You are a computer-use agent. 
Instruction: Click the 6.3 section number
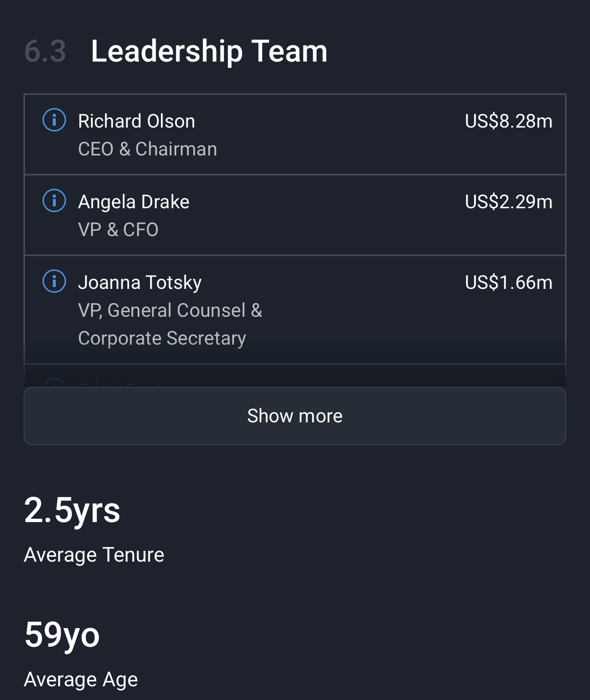tap(45, 51)
